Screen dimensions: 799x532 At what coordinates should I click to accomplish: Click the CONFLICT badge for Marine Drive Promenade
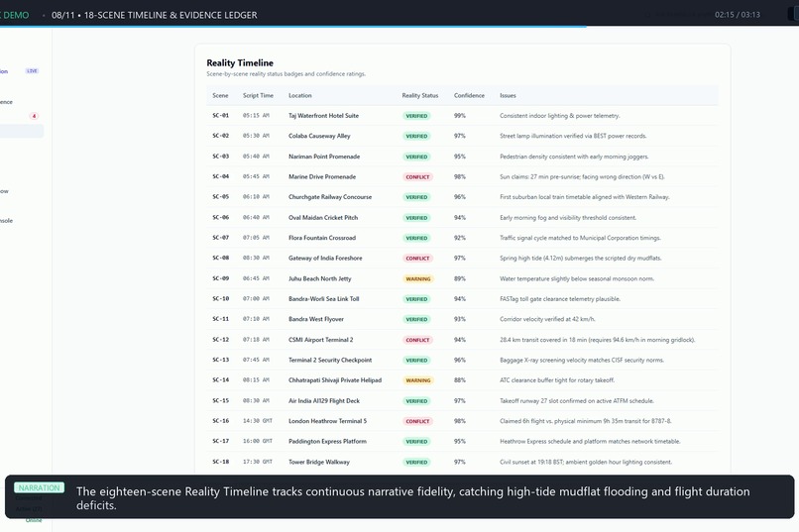(417, 177)
